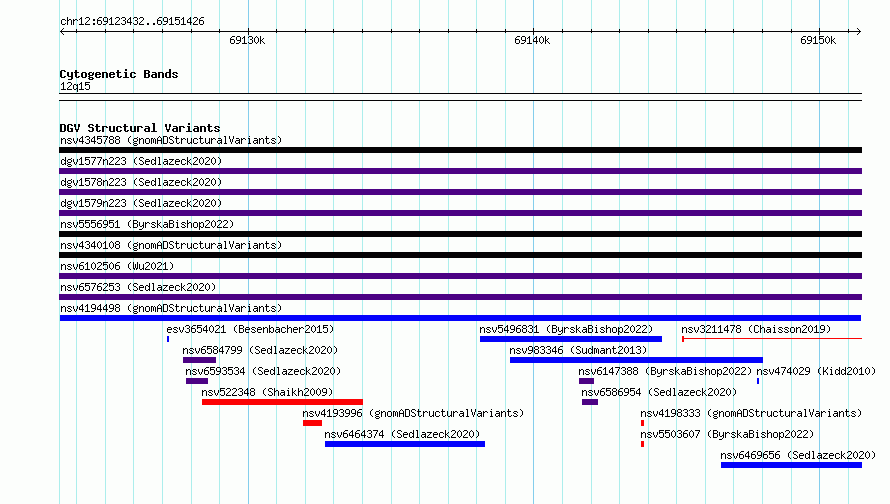The image size is (890, 504).
Task: Click the blue bar for nsv6464374
Action: (x=405, y=444)
